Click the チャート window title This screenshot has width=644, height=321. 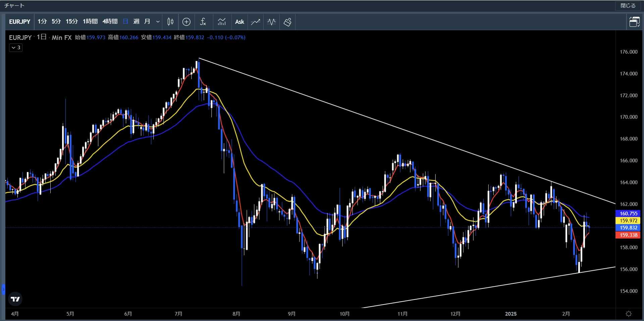click(14, 6)
